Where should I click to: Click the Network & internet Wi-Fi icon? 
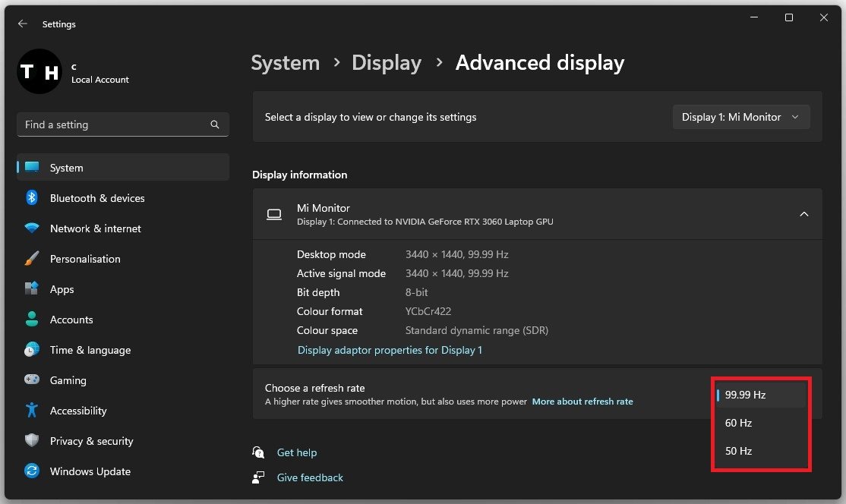click(x=32, y=228)
